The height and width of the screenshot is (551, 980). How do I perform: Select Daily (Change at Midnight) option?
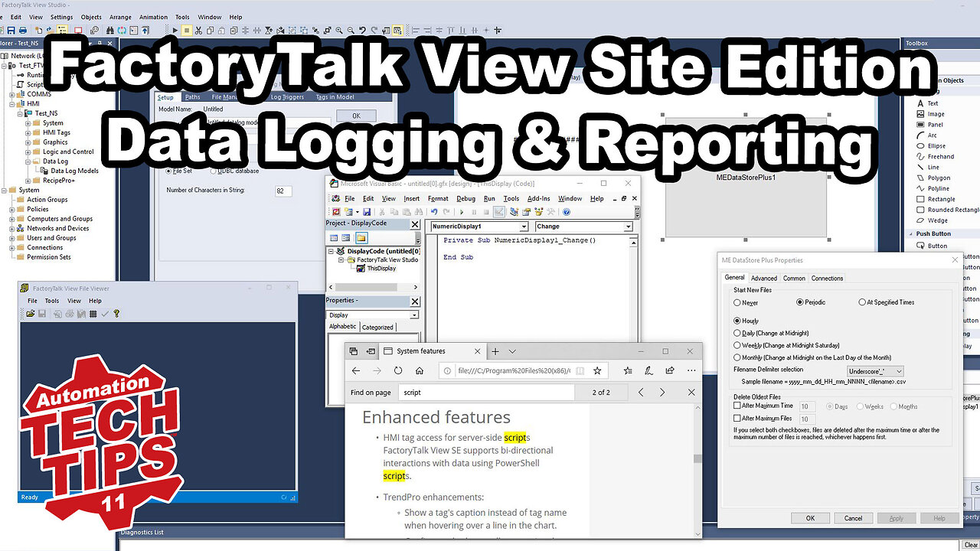(x=737, y=333)
